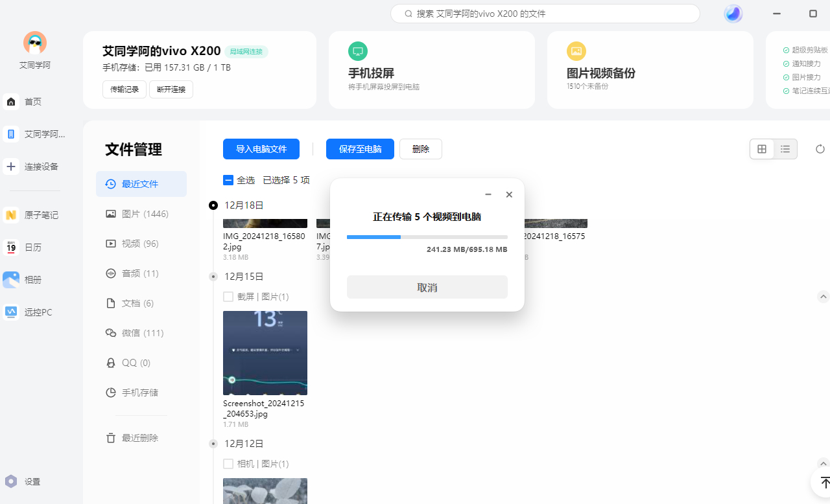Click 断开连接 button

point(171,89)
